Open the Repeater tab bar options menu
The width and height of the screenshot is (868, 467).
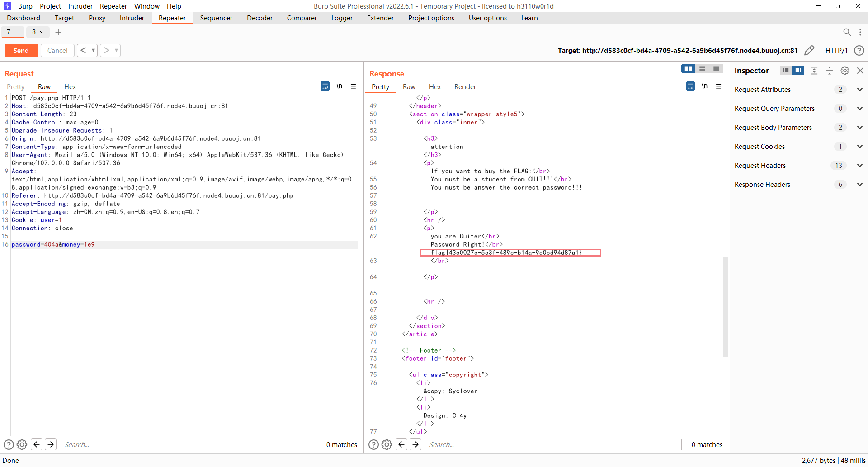pyautogui.click(x=860, y=32)
